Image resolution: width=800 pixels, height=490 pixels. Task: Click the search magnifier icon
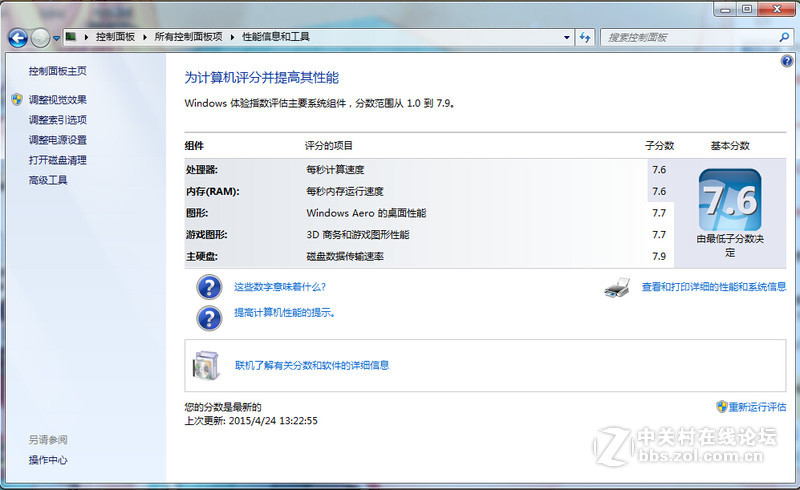tap(784, 37)
